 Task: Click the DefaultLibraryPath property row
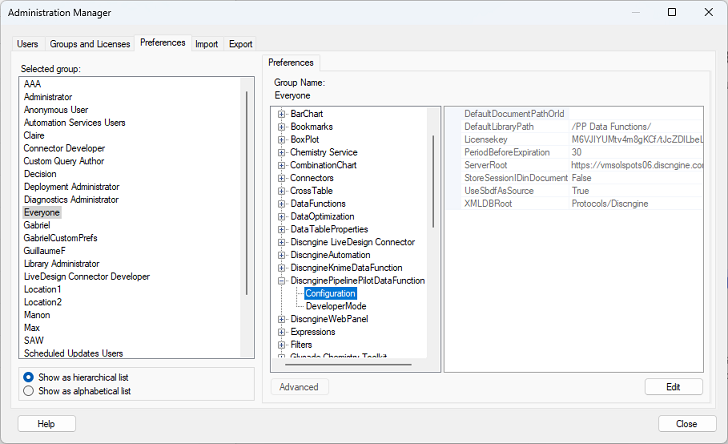(574, 127)
